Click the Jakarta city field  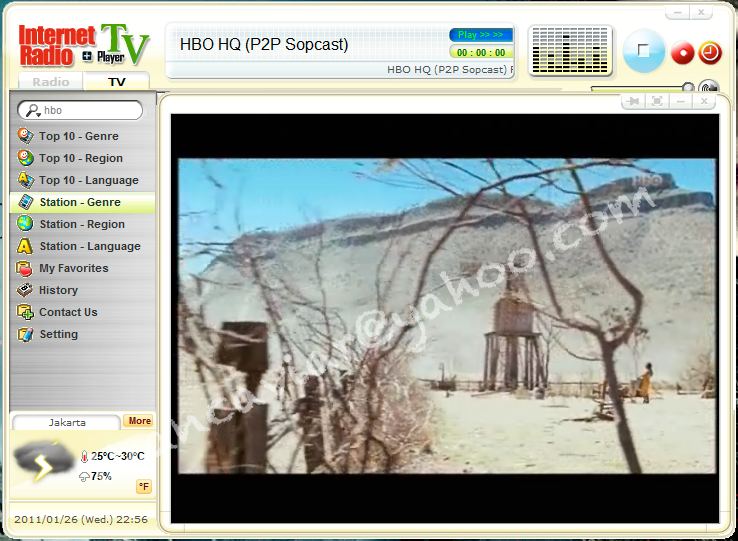click(x=66, y=422)
